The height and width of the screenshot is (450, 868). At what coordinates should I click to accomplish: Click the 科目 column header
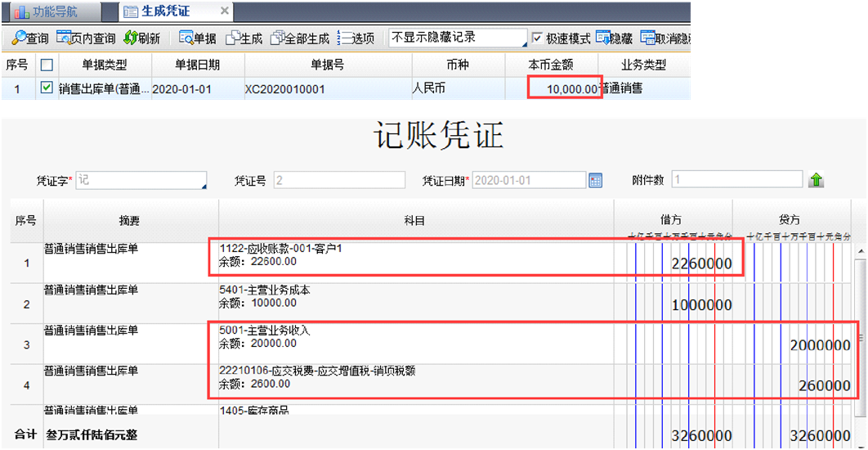(x=416, y=221)
